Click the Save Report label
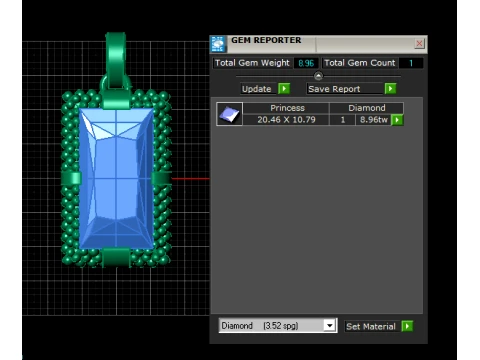 334,89
